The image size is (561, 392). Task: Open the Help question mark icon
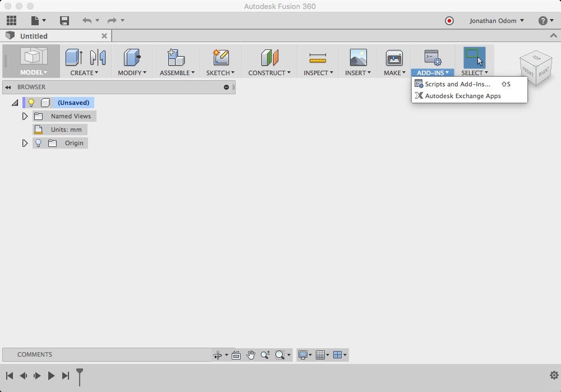pyautogui.click(x=542, y=21)
